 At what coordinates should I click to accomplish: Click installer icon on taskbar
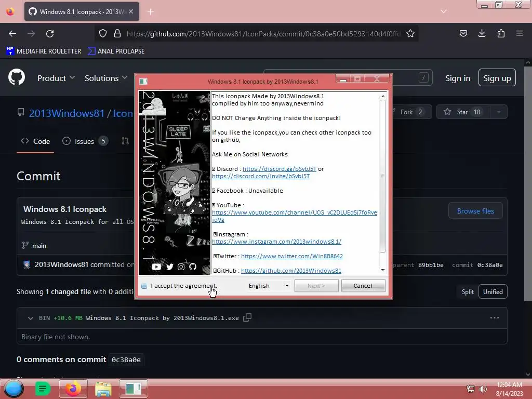[x=134, y=389]
